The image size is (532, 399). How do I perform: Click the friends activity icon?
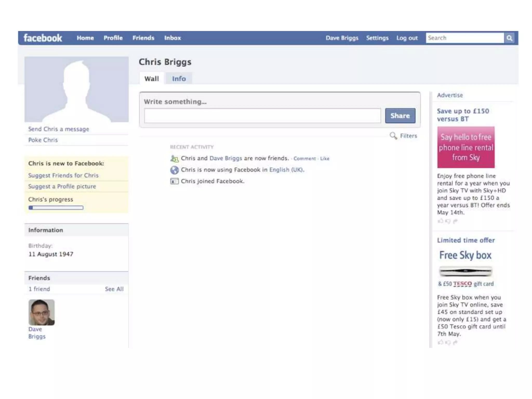point(174,158)
